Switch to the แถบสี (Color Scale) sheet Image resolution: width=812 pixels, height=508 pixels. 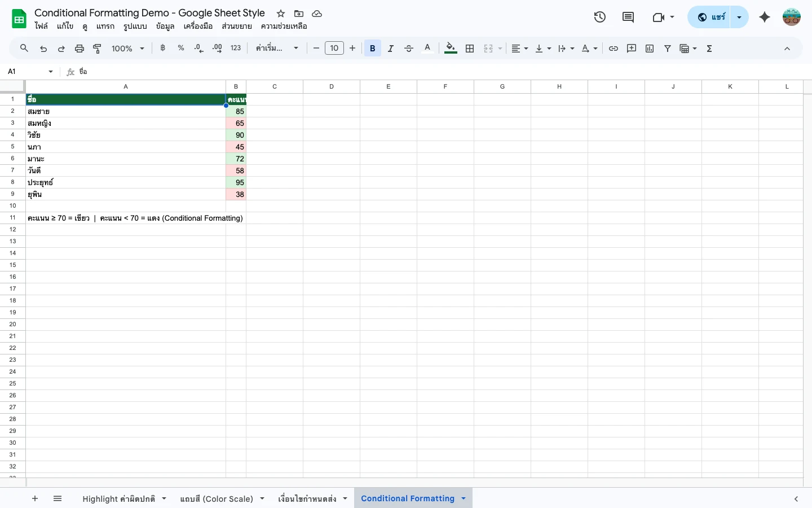(x=216, y=498)
